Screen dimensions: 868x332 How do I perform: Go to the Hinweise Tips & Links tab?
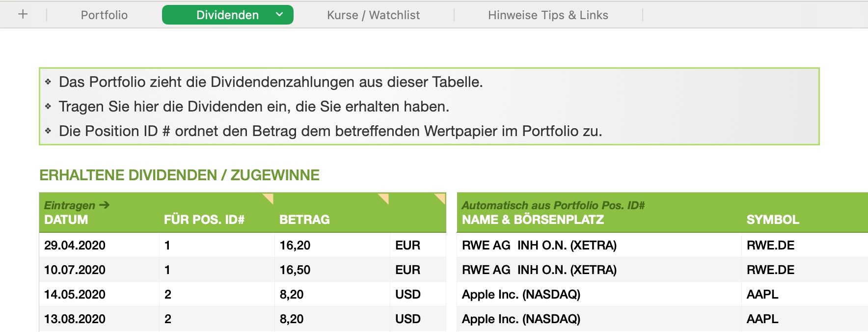click(548, 15)
